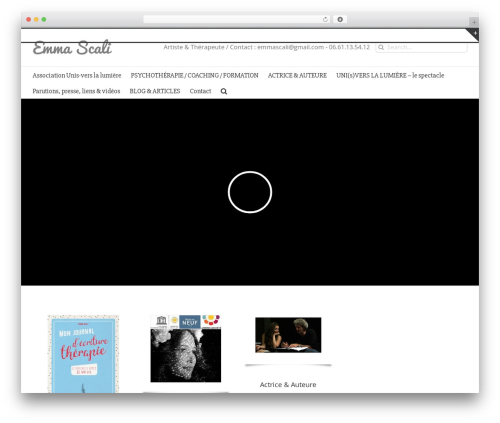Viewport: 500px width, 423px height.
Task: Open UNI(s)VERS LA LUMIÈRE – le spectacle menu
Action: pos(390,75)
